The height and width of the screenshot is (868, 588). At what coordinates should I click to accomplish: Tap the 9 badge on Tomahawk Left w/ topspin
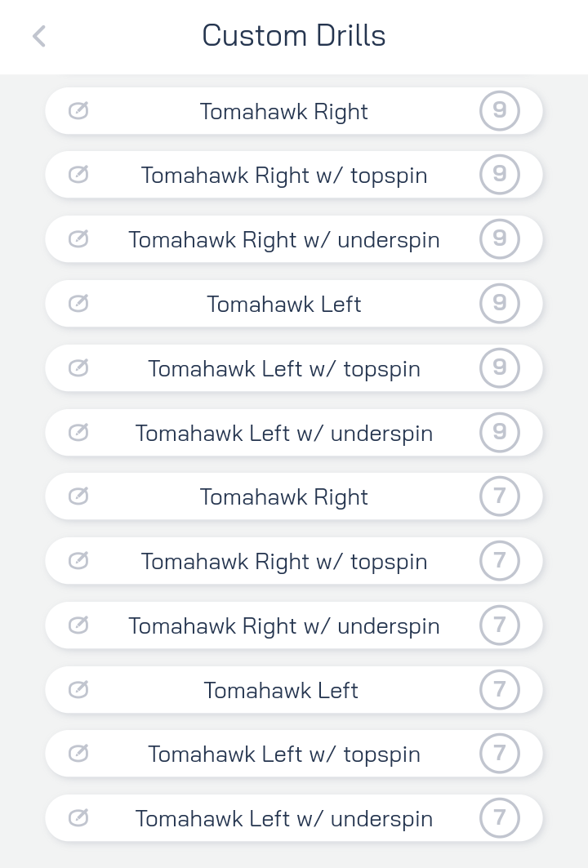500,367
